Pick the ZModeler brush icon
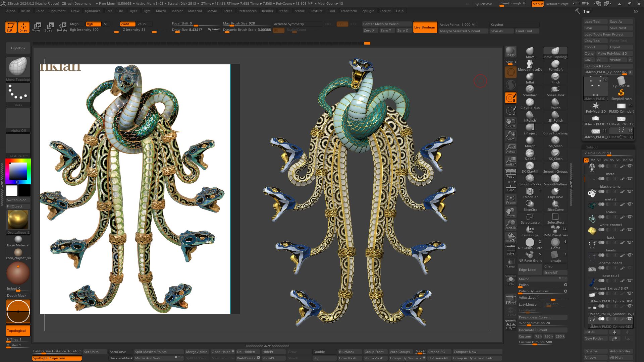Screen dimensions: 644x362 coord(530,193)
